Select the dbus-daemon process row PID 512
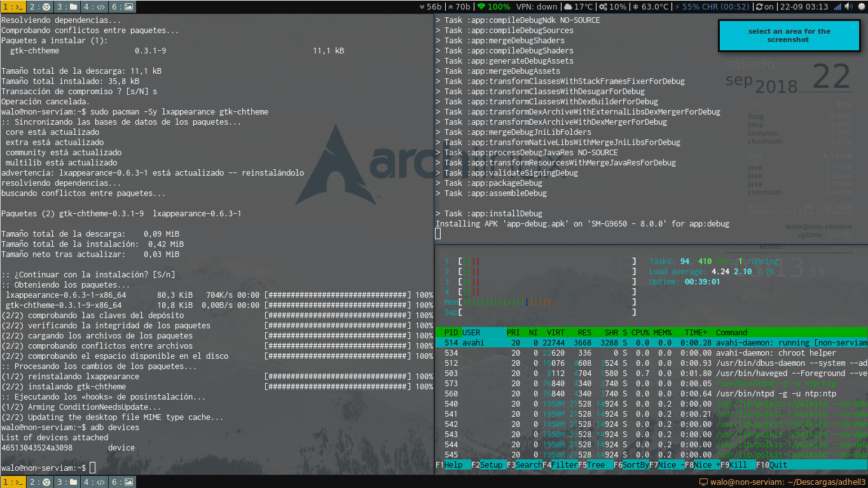This screenshot has width=868, height=488. click(x=651, y=363)
